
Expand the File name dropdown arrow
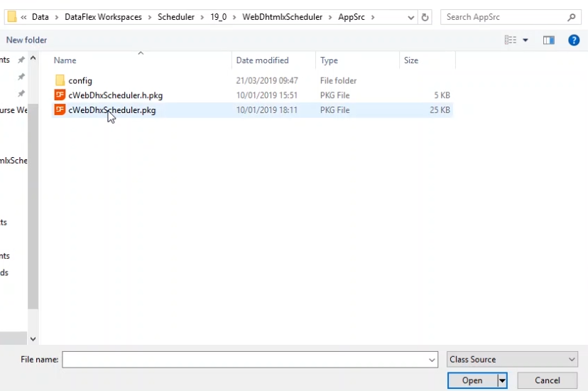432,360
